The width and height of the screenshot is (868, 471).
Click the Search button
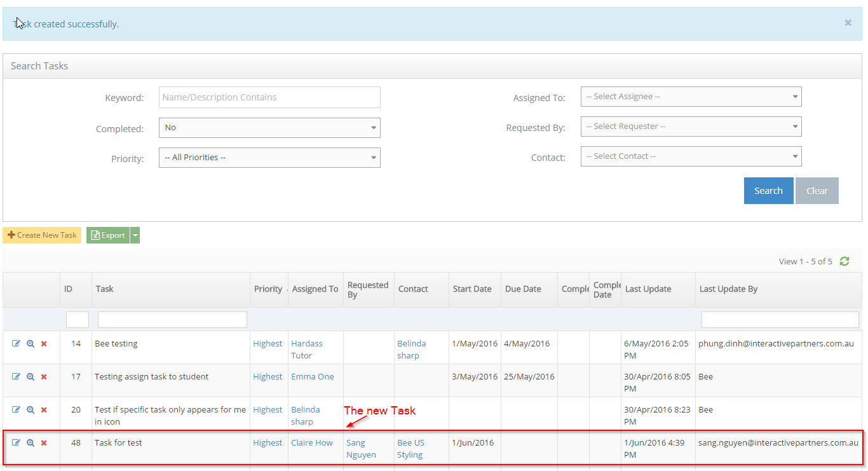tap(768, 191)
